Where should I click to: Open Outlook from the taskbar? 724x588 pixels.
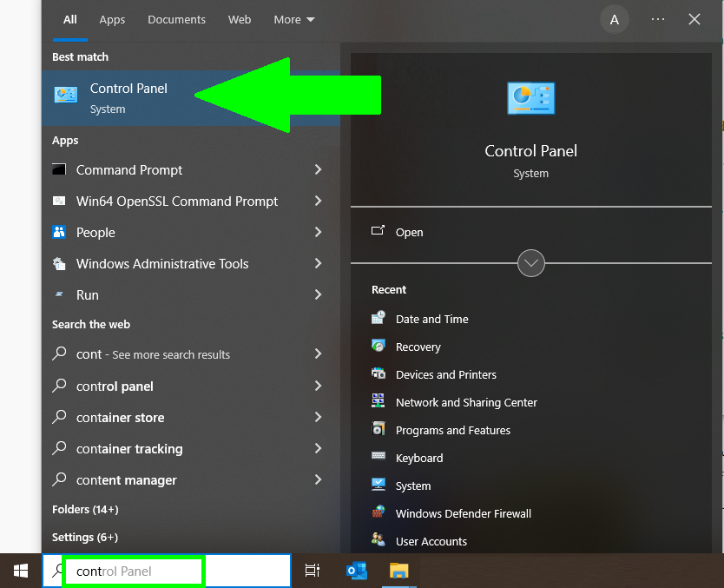pos(357,571)
